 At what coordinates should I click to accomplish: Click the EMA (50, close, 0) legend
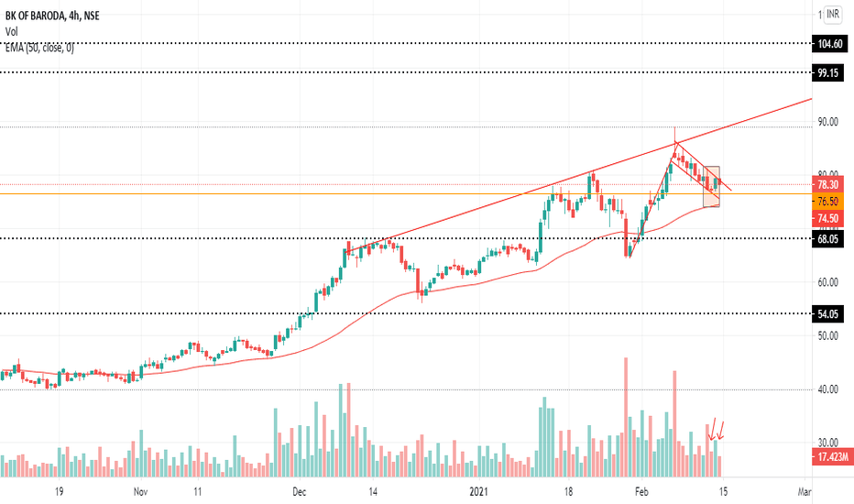(x=39, y=48)
